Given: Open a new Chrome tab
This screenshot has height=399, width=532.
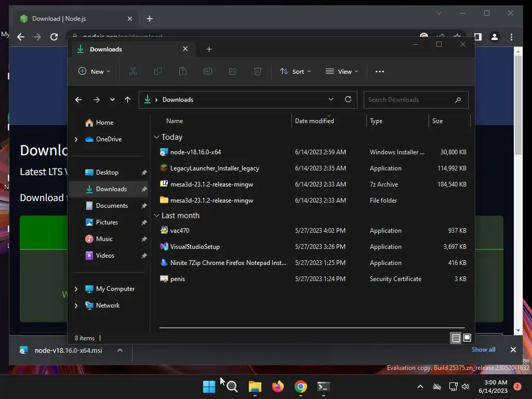Looking at the screenshot, I should click(x=150, y=19).
